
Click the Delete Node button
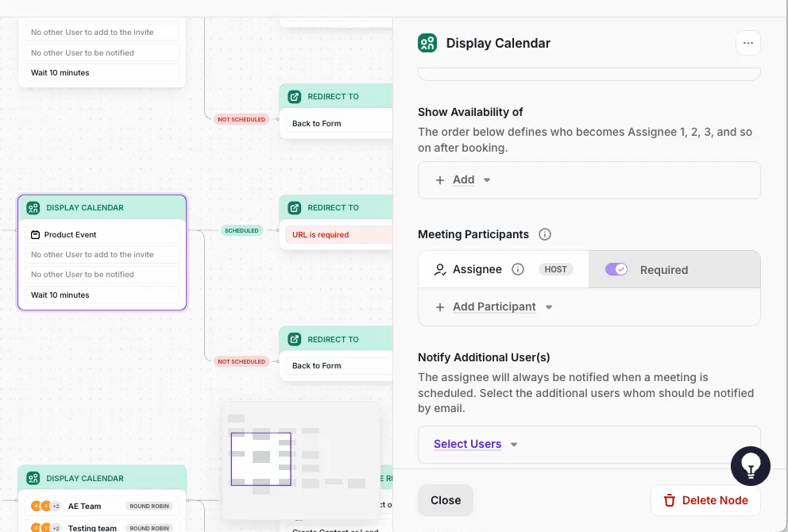[x=705, y=500]
